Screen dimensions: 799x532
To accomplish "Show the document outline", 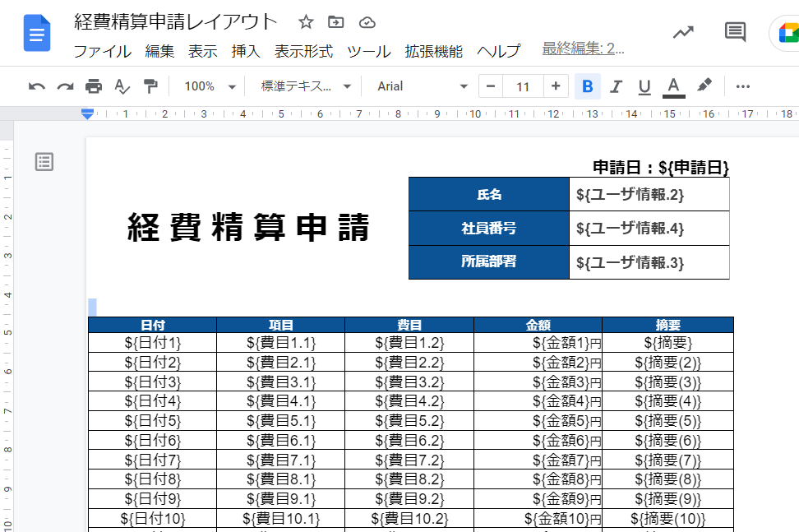I will point(44,161).
